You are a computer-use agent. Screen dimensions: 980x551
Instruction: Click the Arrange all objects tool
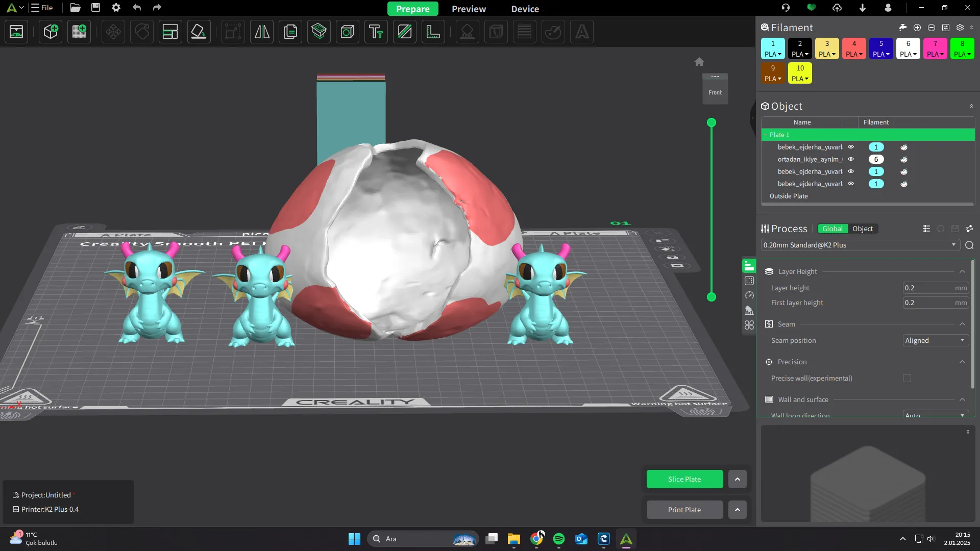[x=170, y=32]
